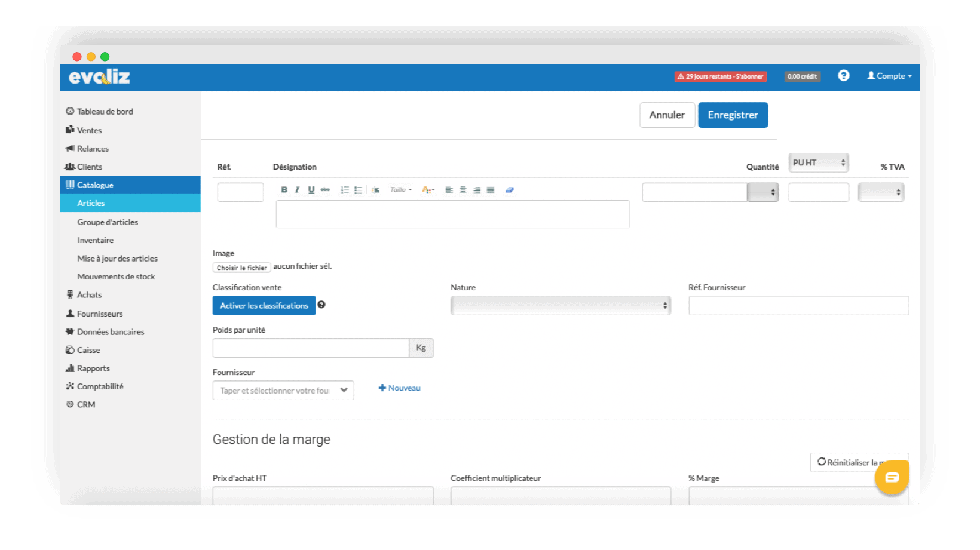Open the Compte account menu

[889, 76]
